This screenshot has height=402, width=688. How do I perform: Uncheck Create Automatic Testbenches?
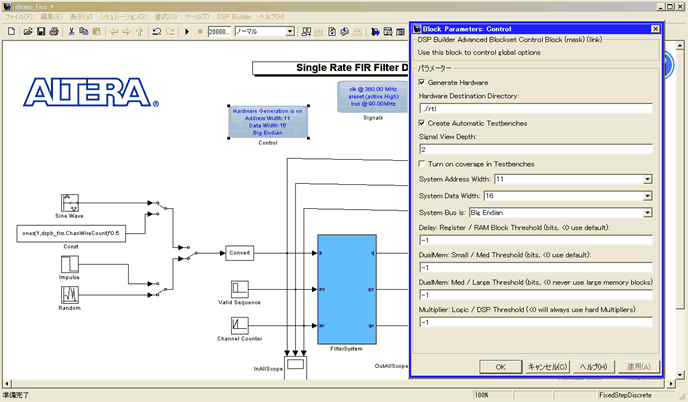point(422,122)
